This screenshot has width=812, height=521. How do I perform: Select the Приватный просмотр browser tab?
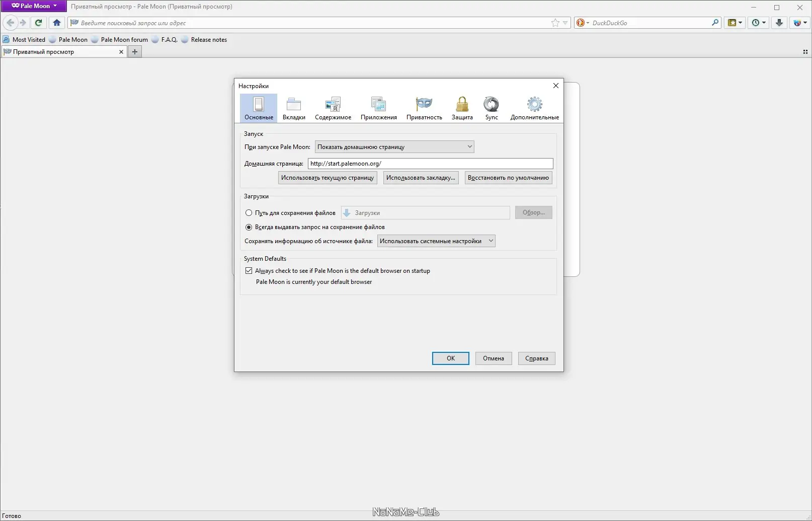(x=64, y=52)
